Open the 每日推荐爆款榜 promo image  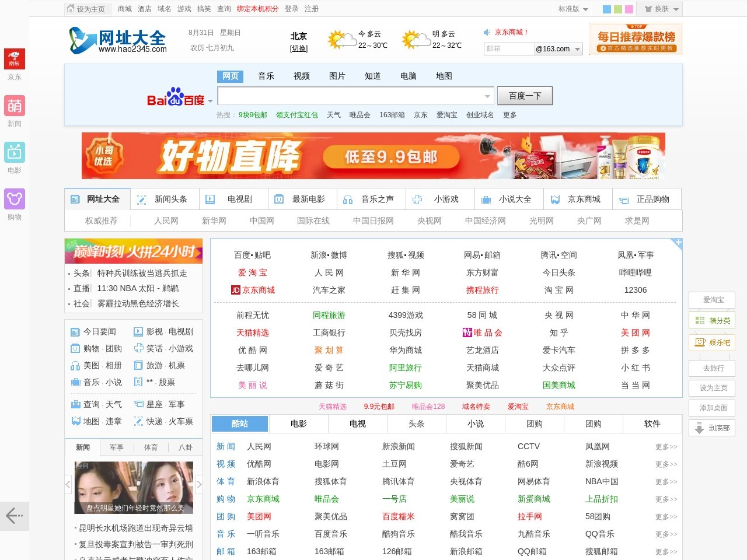[636, 38]
